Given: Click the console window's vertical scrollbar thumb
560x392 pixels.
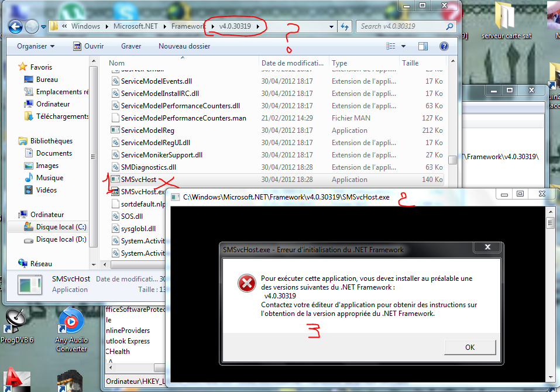Looking at the screenshot, I should pos(551,223).
